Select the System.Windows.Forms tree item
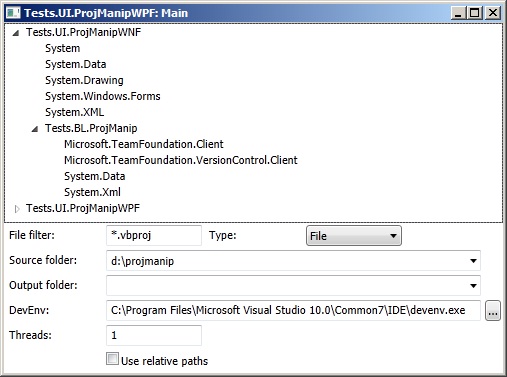 coord(103,96)
